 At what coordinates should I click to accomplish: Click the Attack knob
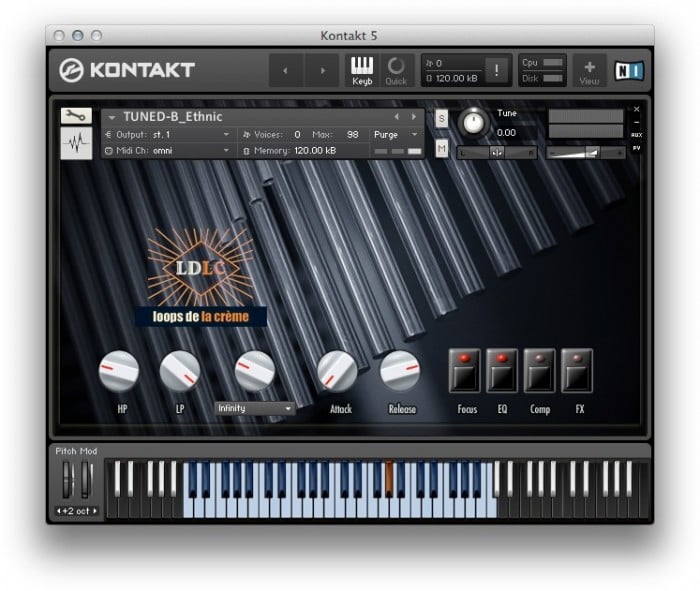click(337, 371)
